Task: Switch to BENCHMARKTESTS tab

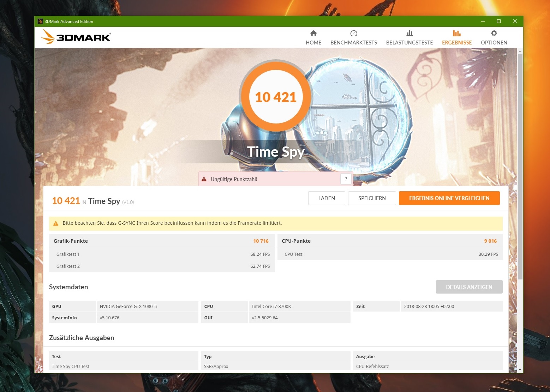Action: [x=354, y=38]
